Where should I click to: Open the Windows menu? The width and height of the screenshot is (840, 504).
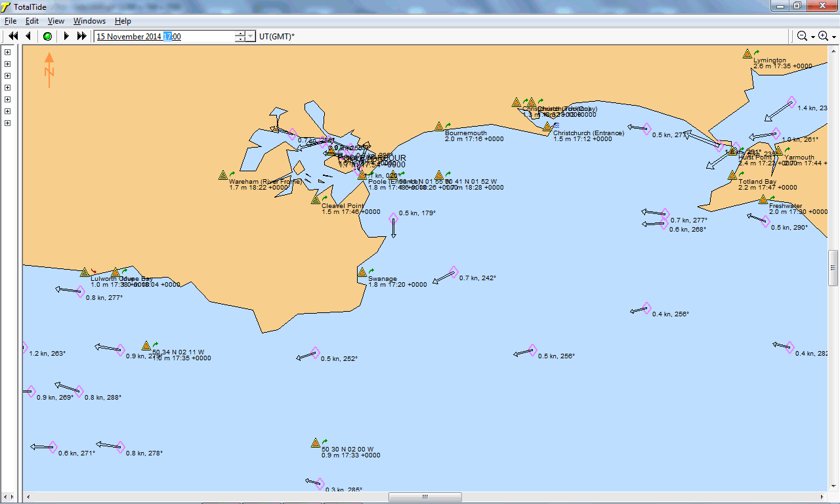[x=89, y=21]
